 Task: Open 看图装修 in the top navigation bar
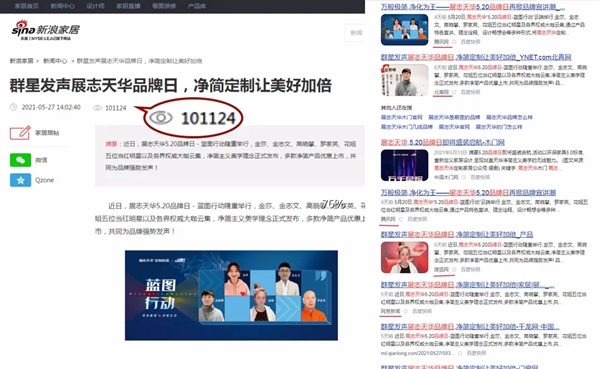(x=164, y=6)
